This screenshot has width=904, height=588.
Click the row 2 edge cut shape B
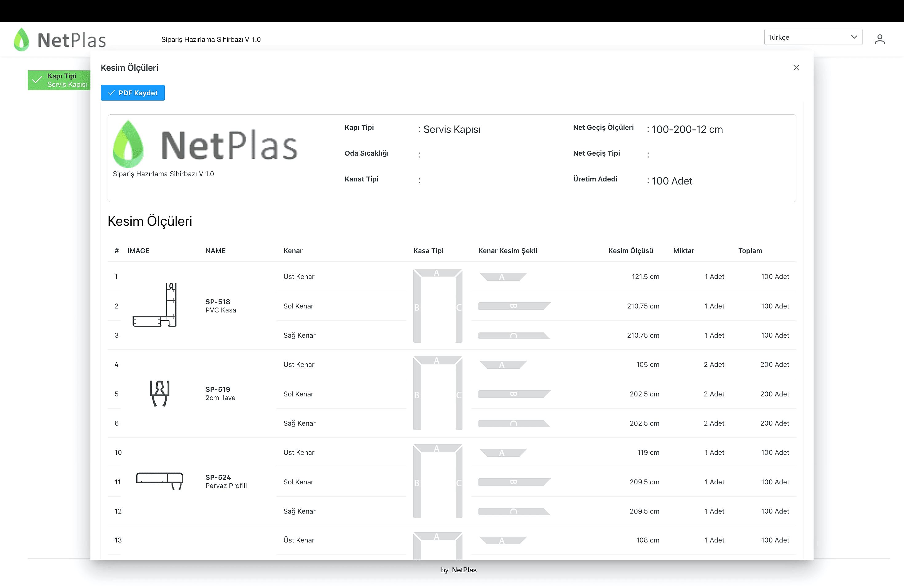pyautogui.click(x=513, y=306)
